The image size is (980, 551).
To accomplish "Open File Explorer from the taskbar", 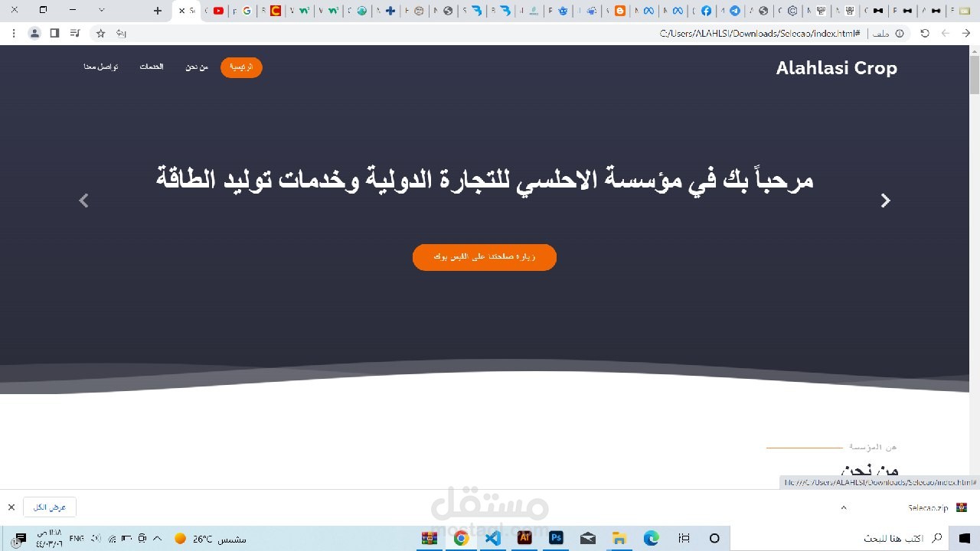I will 619,538.
